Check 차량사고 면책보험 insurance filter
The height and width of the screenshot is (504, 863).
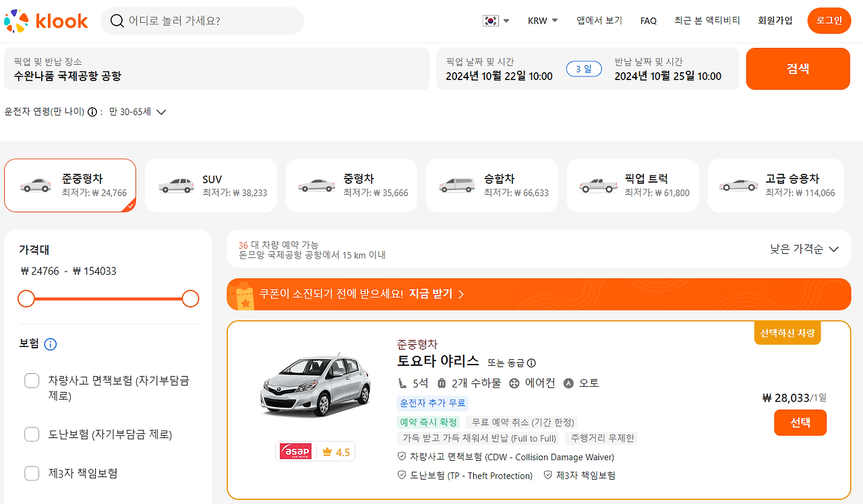[x=32, y=380]
